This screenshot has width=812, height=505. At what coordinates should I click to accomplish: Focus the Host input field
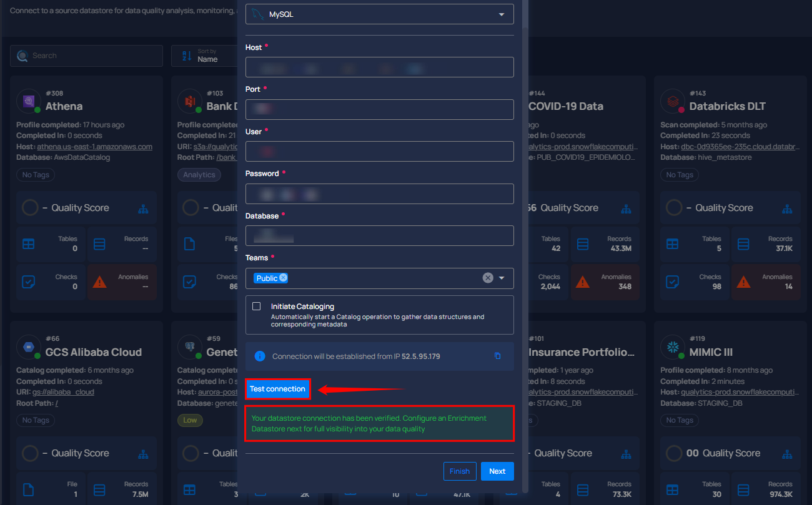click(380, 67)
